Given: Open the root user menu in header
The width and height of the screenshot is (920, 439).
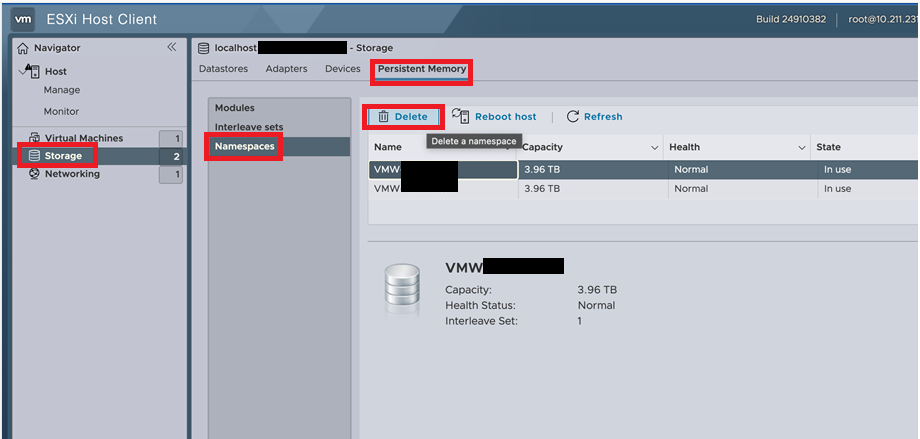Looking at the screenshot, I should 884,19.
